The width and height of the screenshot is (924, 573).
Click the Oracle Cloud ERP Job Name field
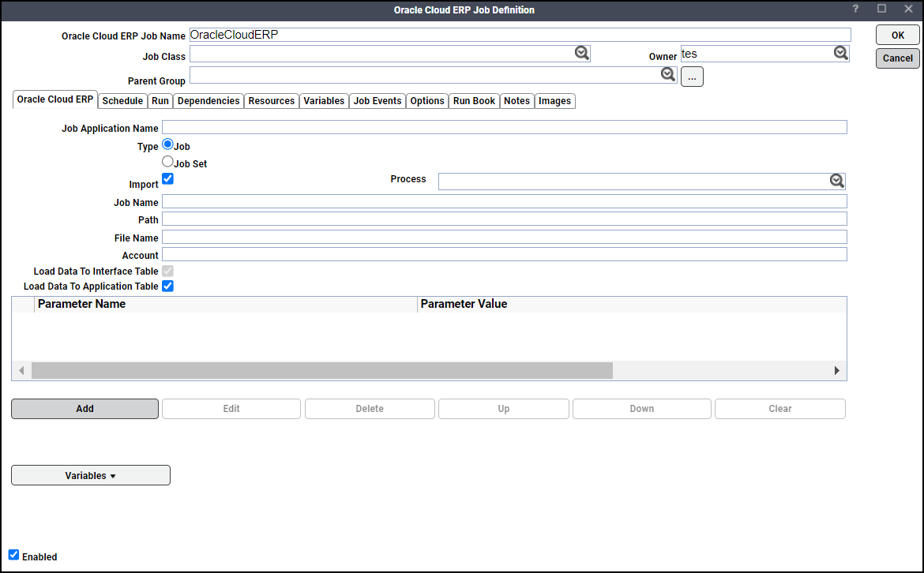pos(520,35)
